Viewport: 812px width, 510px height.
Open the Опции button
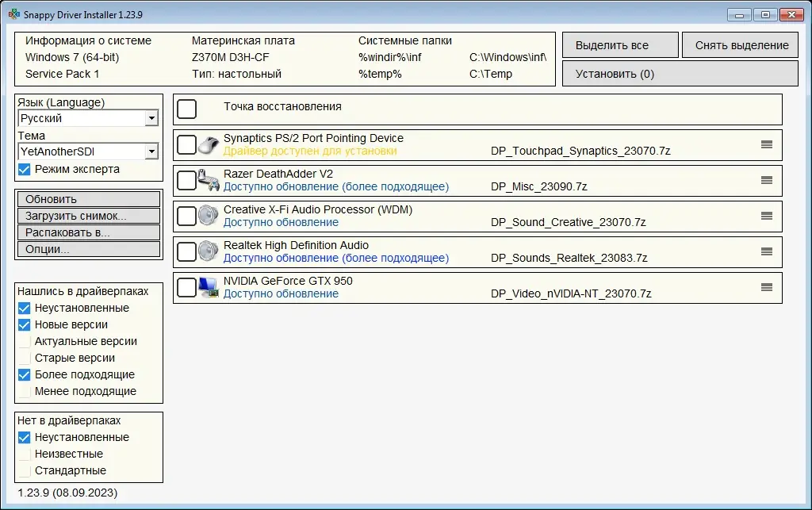click(89, 248)
